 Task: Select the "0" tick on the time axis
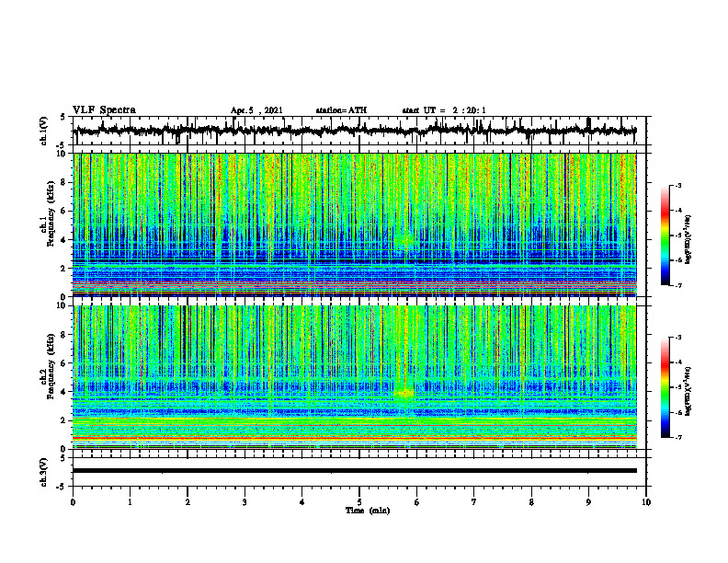[73, 502]
